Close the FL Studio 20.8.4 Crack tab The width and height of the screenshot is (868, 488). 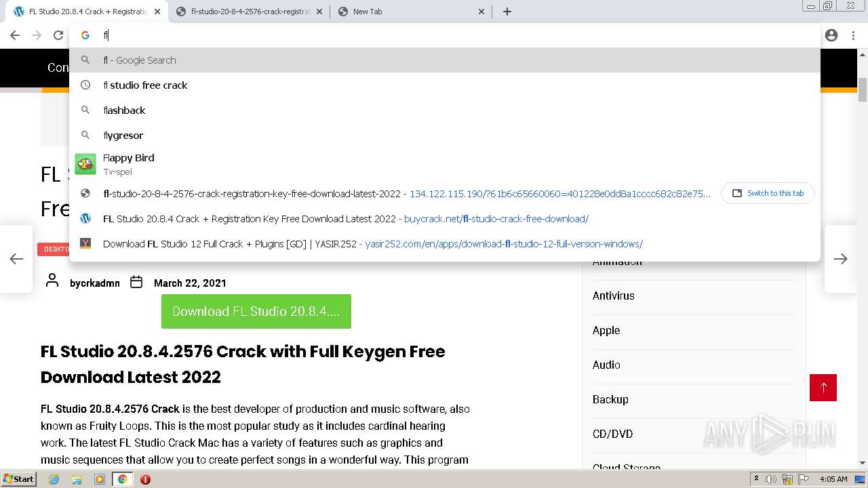[157, 12]
